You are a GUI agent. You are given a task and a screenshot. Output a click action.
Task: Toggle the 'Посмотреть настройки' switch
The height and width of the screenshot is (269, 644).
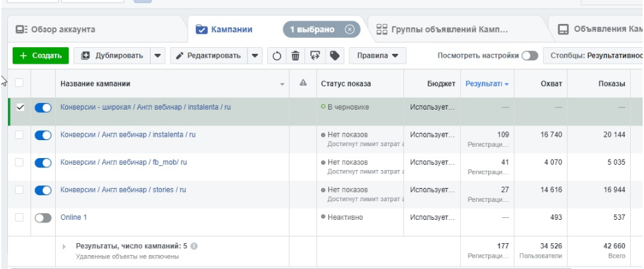[530, 56]
